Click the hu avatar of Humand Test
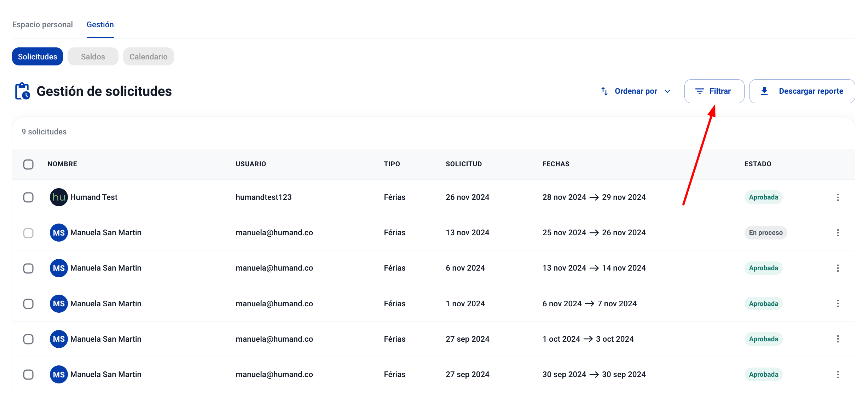Screen dimensions: 868x399 point(59,197)
